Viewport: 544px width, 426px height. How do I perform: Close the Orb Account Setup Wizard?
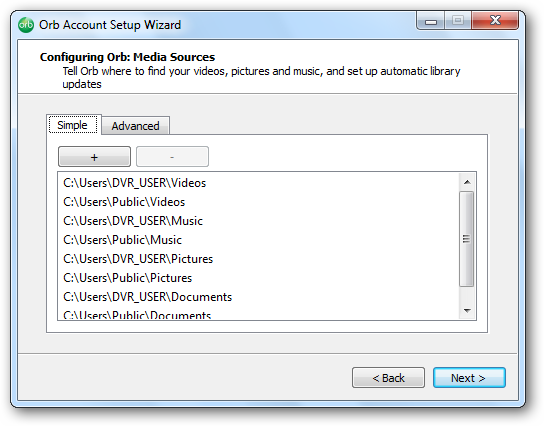495,21
